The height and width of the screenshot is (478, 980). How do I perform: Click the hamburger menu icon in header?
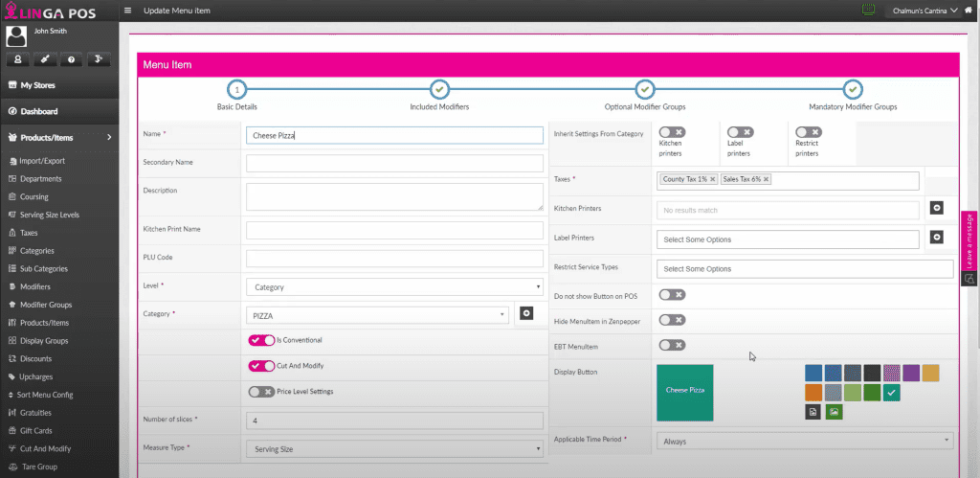[128, 10]
